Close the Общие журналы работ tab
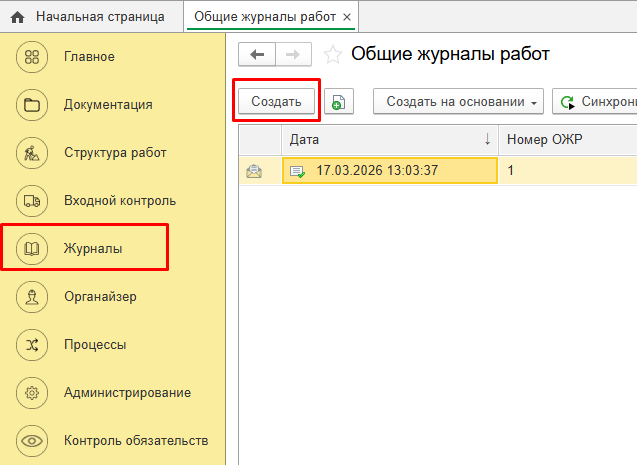The height and width of the screenshot is (465, 637). point(347,17)
